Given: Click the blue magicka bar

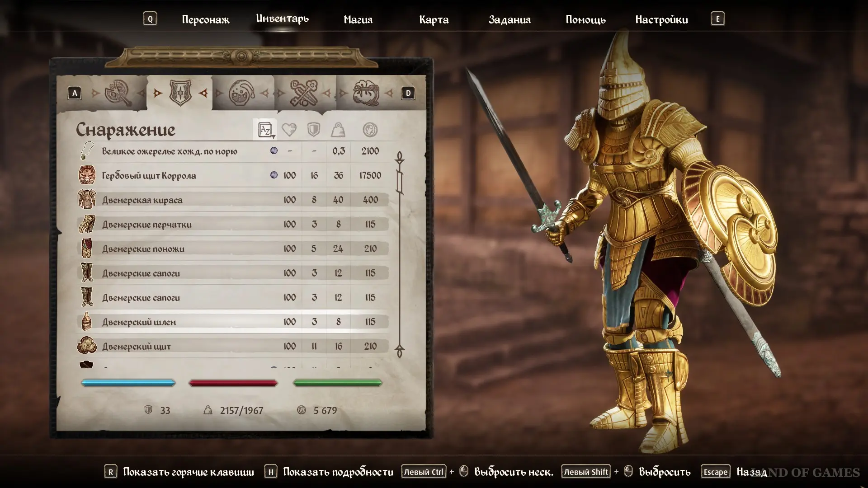Looking at the screenshot, I should tap(128, 383).
